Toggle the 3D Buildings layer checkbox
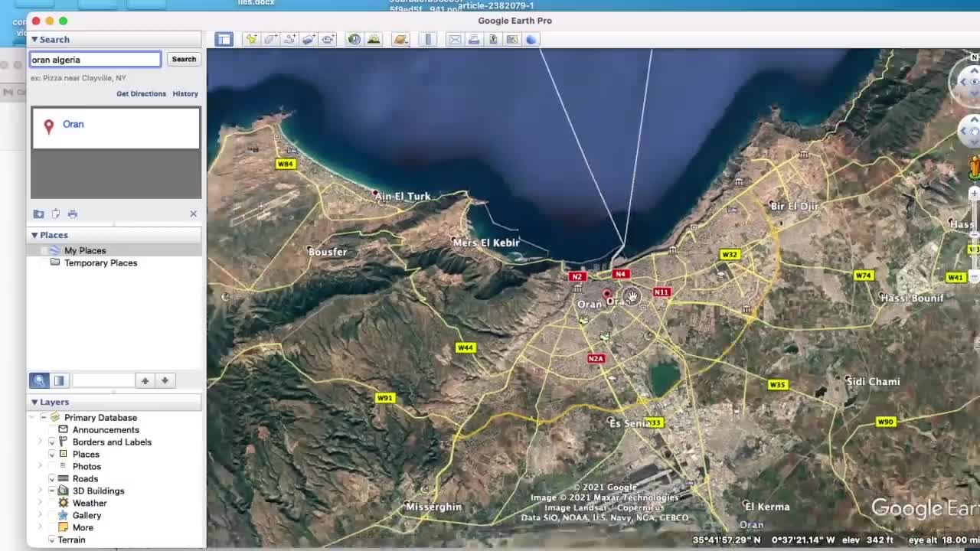The height and width of the screenshot is (551, 980). point(52,491)
